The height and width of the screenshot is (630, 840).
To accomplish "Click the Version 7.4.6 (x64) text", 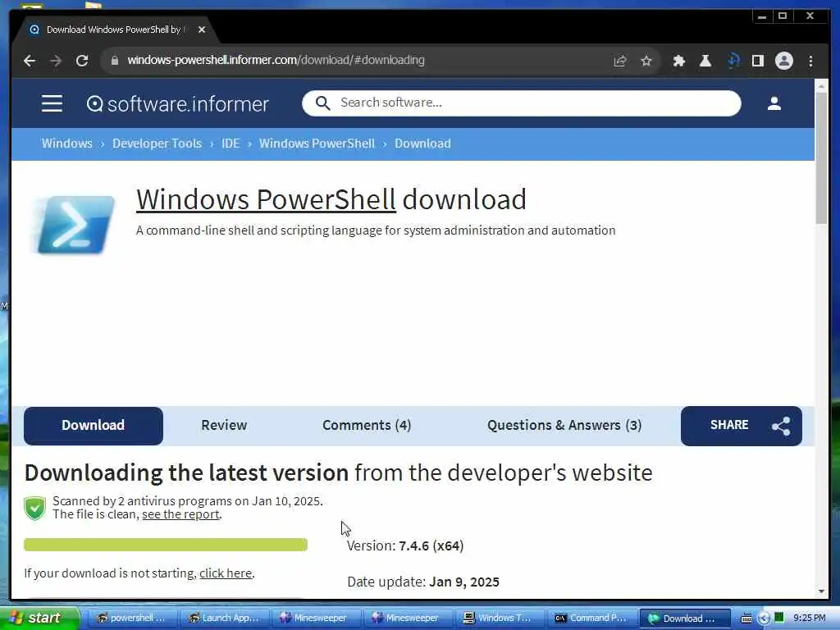I will [405, 546].
